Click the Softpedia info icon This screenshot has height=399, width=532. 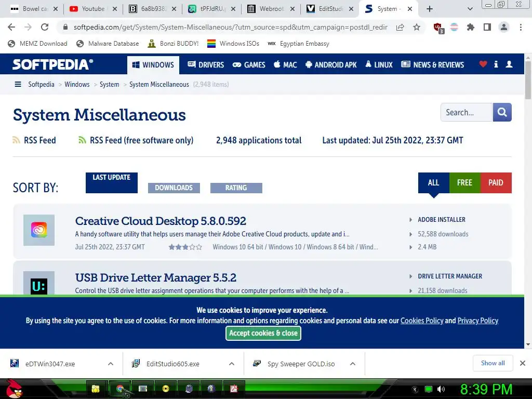(496, 64)
